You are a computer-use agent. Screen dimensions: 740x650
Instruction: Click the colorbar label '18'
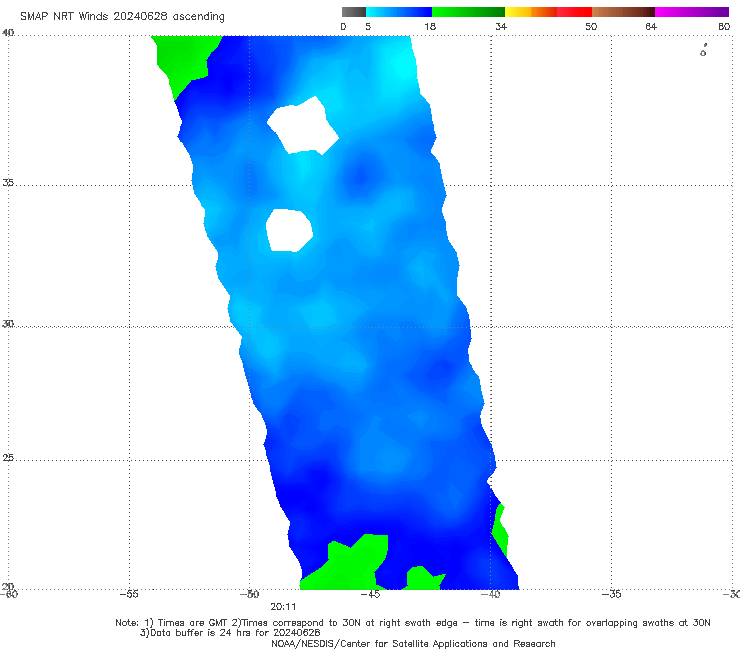tap(430, 27)
